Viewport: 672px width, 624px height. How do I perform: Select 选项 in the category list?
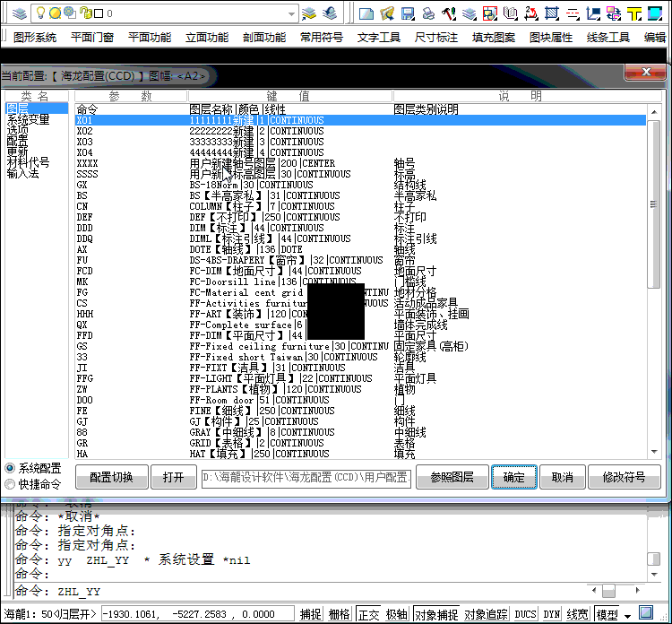click(x=18, y=130)
